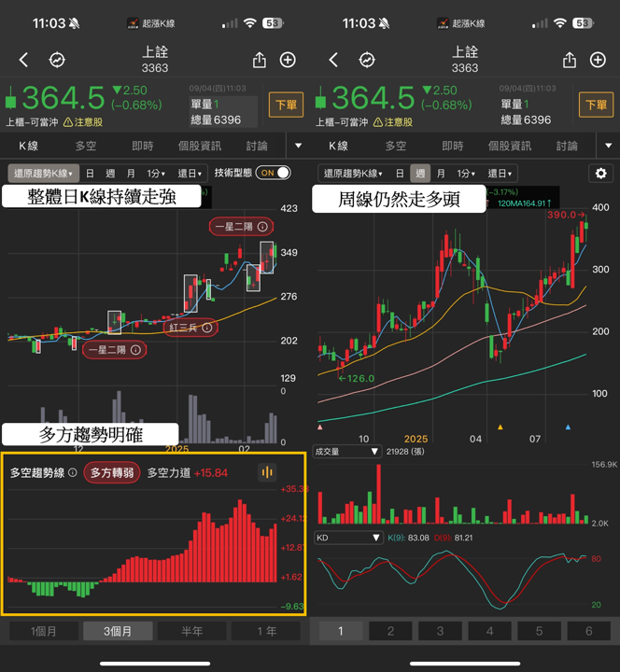This screenshot has height=672, width=620.
Task: Tap info icon on 紅三兵 label
Action: coord(207,328)
